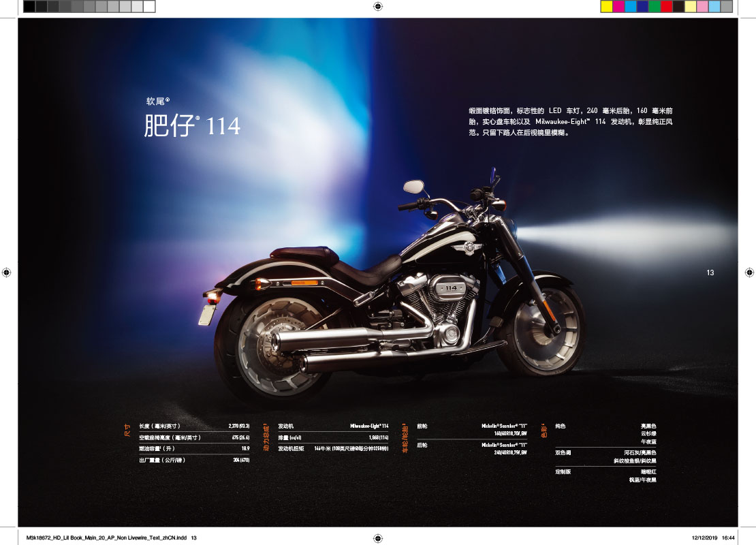Click the headline 肥仔 114

tap(192, 126)
